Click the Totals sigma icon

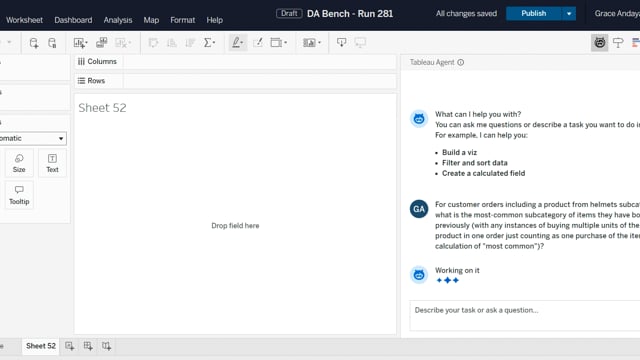point(207,42)
